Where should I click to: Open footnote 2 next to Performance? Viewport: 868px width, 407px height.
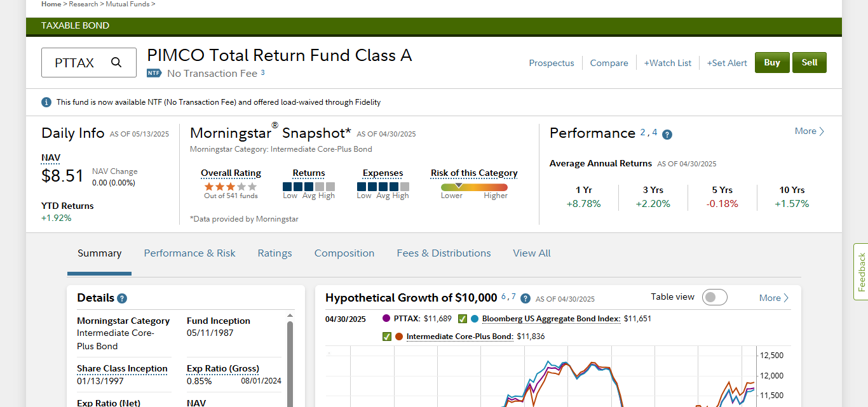[x=643, y=132]
